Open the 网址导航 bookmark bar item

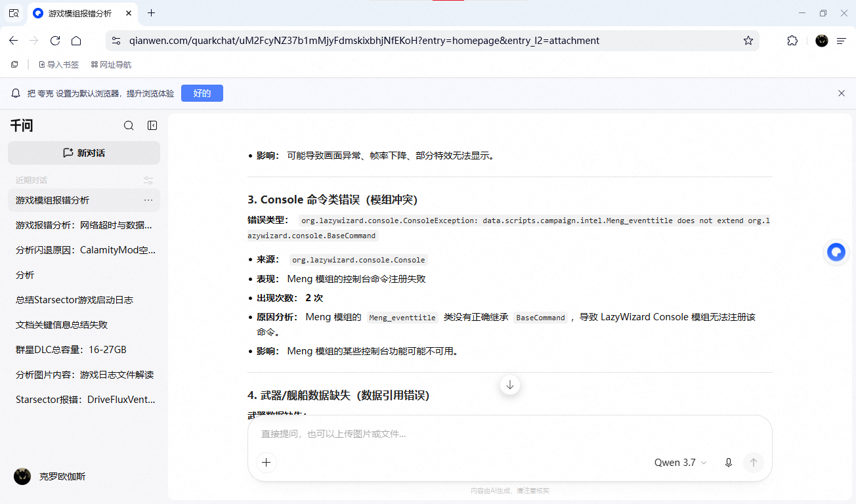pos(111,64)
